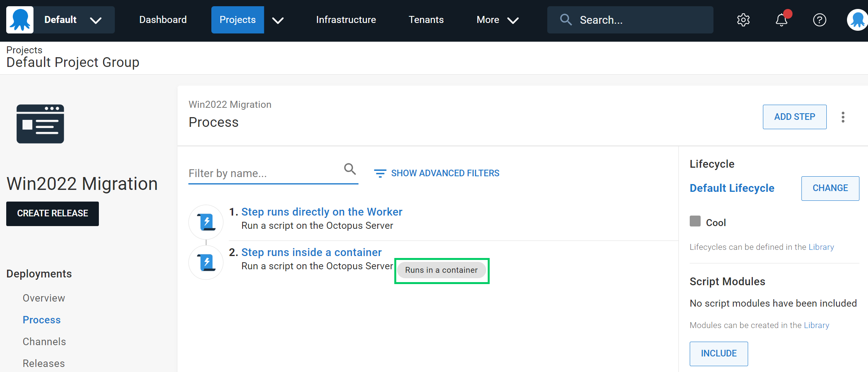Click the INCLUDE script modules button
The width and height of the screenshot is (868, 372).
click(x=719, y=354)
